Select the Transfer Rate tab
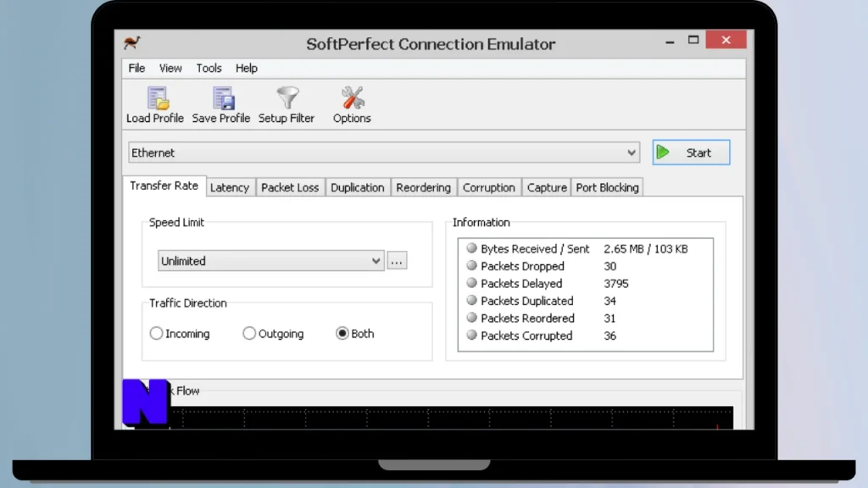 pyautogui.click(x=164, y=186)
